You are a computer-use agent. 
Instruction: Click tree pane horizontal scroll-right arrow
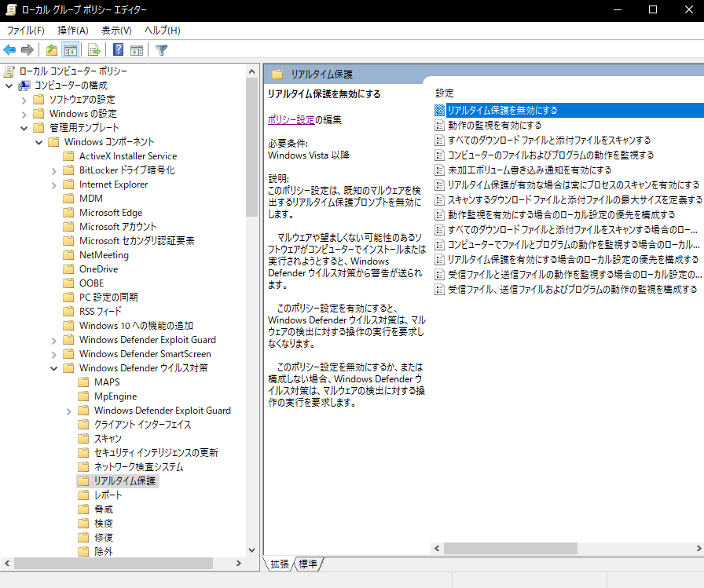(238, 564)
